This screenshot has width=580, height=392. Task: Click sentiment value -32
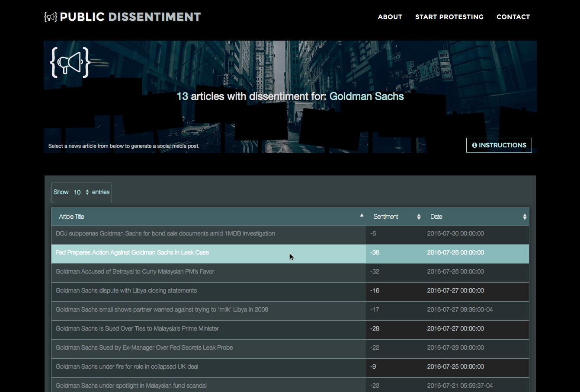(375, 271)
